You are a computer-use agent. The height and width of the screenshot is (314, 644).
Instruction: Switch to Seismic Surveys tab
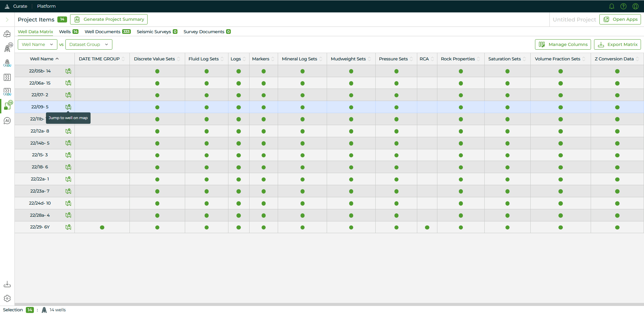(x=157, y=32)
